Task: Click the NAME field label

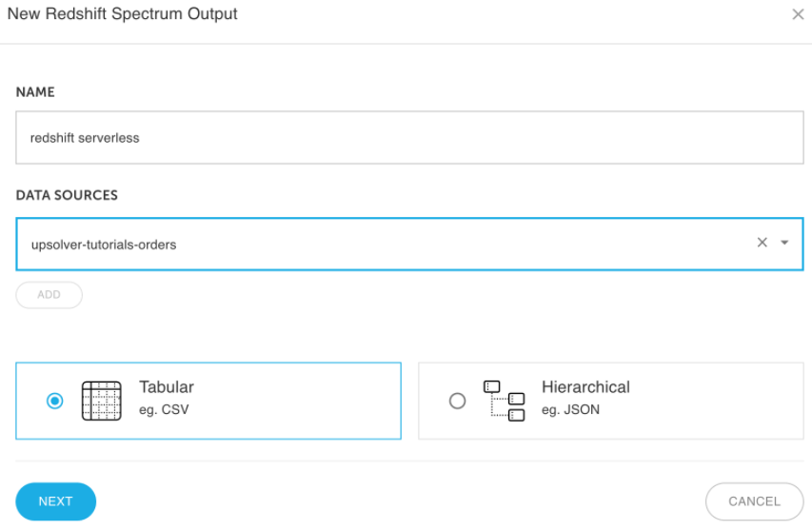Action: [x=35, y=92]
